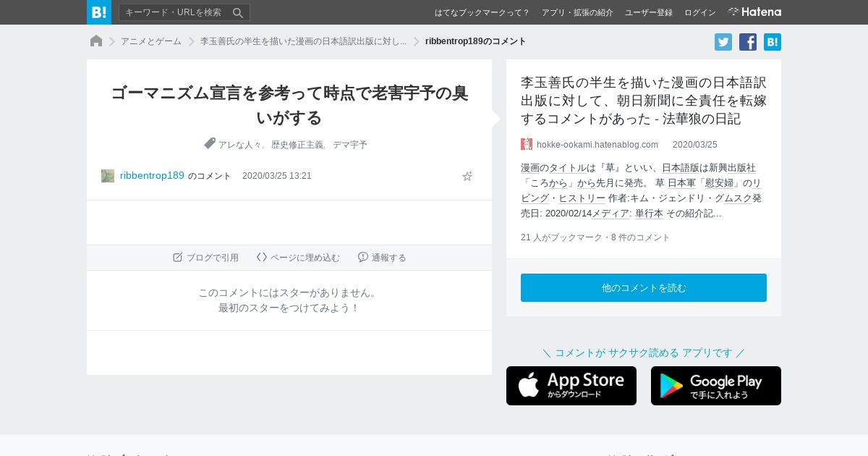Click the comment timestamp 2020/03/25 13:21

[277, 176]
